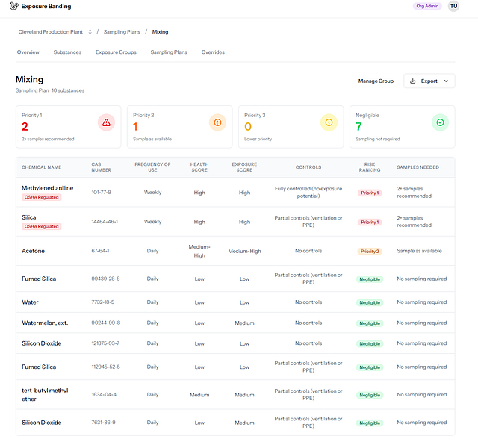Click the Manage Group button
This screenshot has width=478, height=448.
(376, 81)
